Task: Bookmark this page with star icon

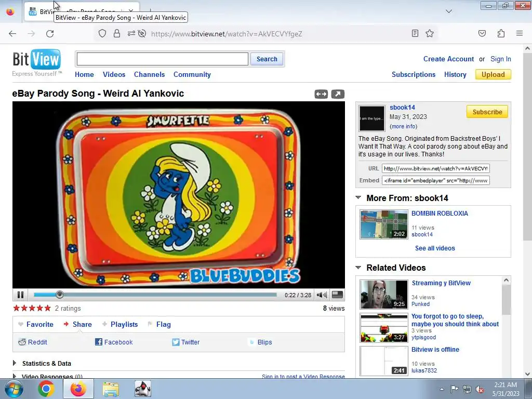Action: (x=430, y=33)
